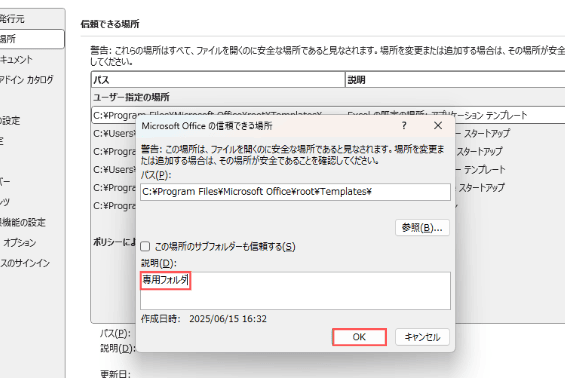The height and width of the screenshot is (378, 565).
Task: Click the 信頼できる場所 section heading
Action: (110, 24)
